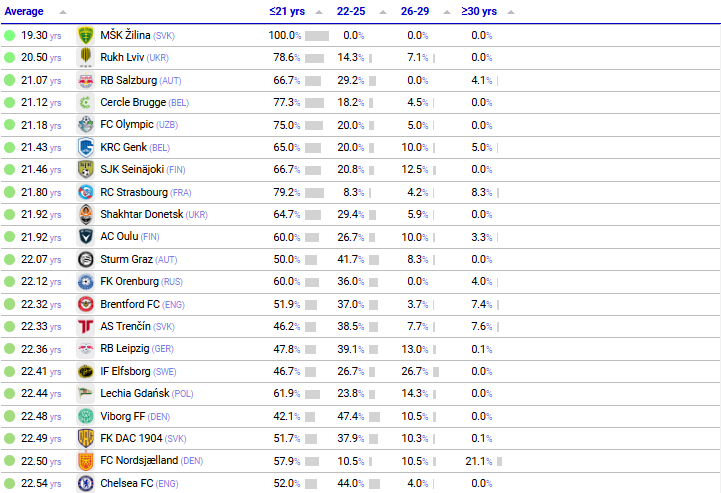Image resolution: width=721 pixels, height=493 pixels.
Task: Sort by the 26-29 age column header
Action: click(415, 12)
